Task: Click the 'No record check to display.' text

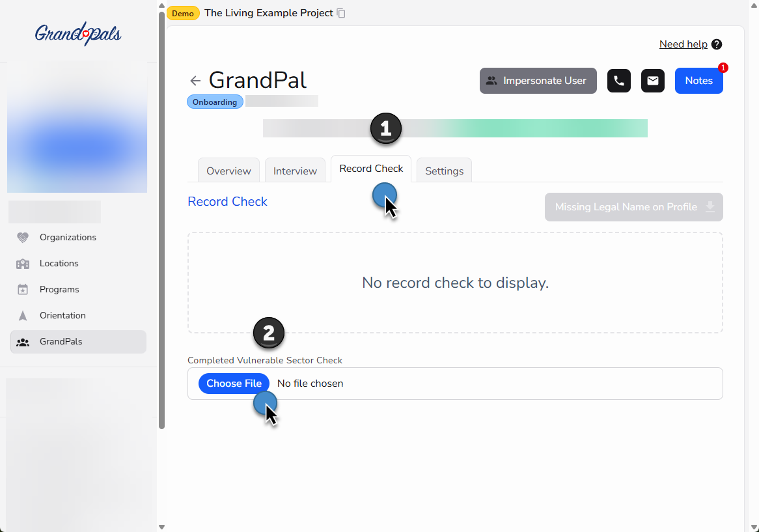Action: (x=455, y=283)
